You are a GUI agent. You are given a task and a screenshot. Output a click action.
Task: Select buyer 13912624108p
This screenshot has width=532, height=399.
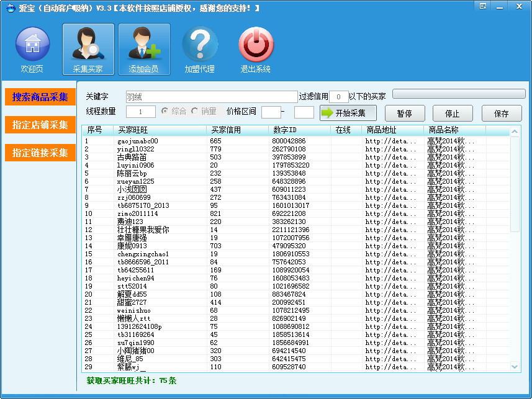140,327
